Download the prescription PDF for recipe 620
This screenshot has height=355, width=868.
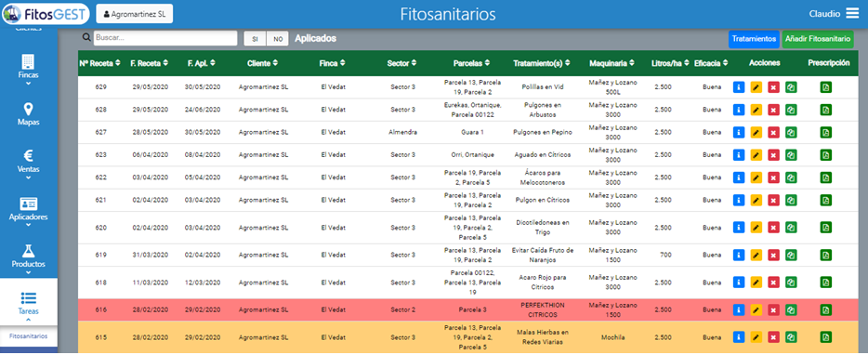(826, 228)
